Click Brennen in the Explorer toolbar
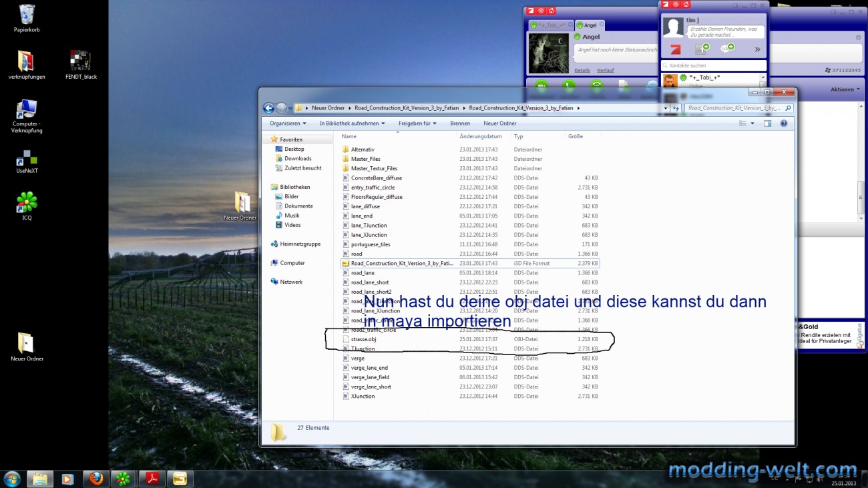868x488 pixels. (460, 124)
